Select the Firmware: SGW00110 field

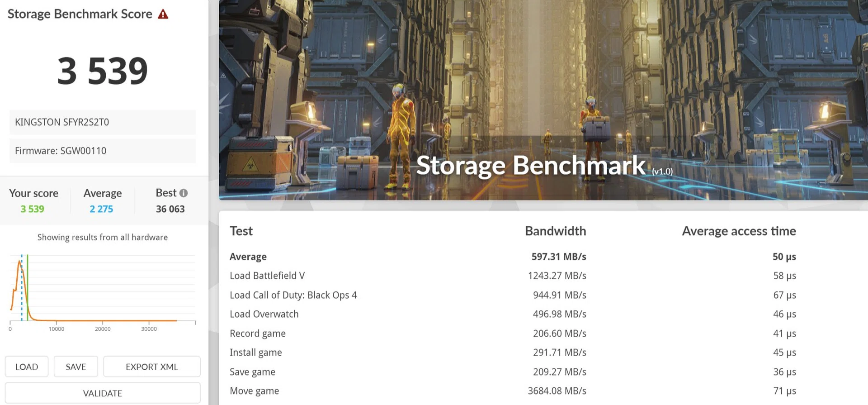pos(103,151)
